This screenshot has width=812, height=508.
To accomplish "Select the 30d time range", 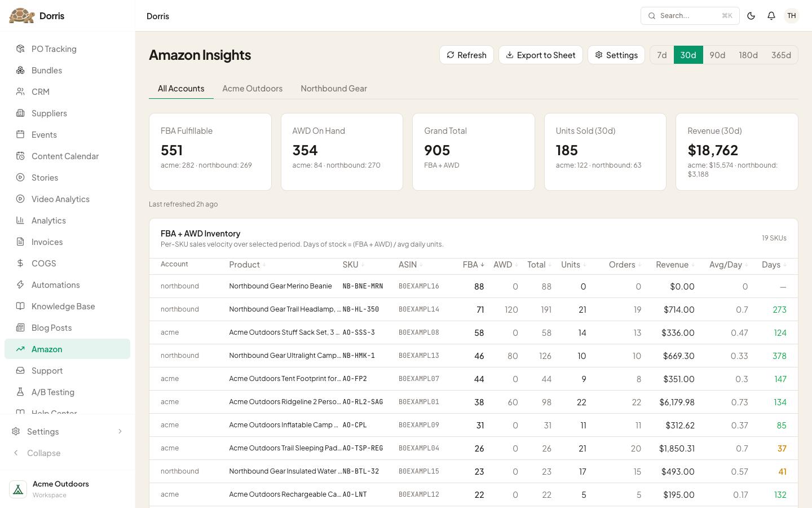I will 689,55.
